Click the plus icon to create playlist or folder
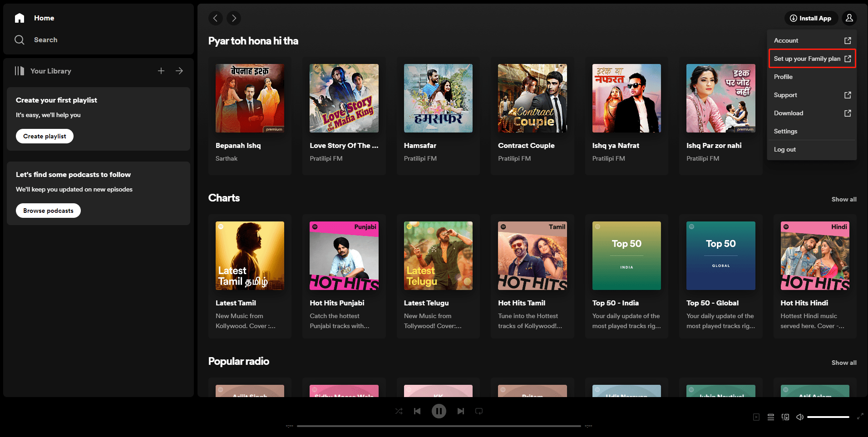The height and width of the screenshot is (437, 868). [161, 71]
